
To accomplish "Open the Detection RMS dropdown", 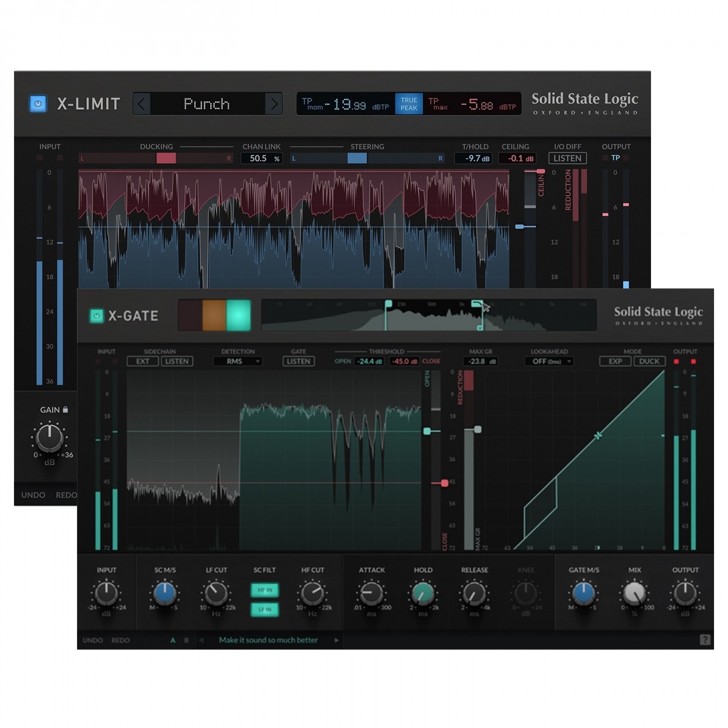I will coord(238,362).
